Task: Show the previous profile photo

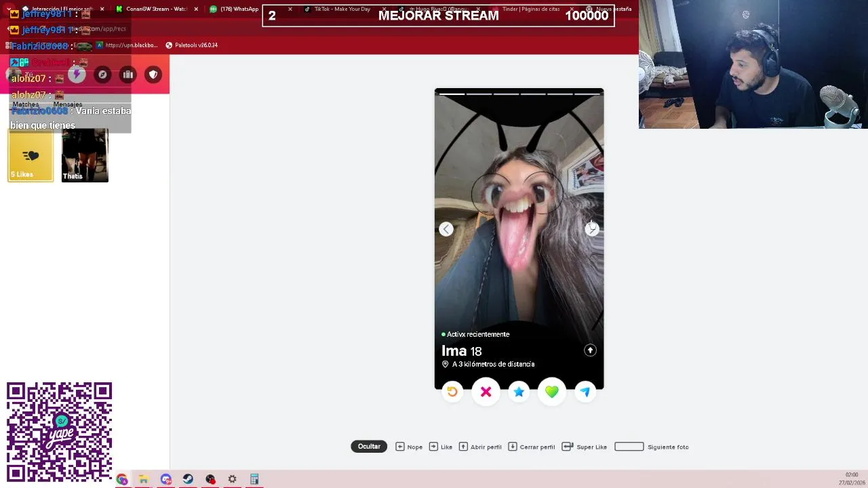Action: [x=446, y=229]
